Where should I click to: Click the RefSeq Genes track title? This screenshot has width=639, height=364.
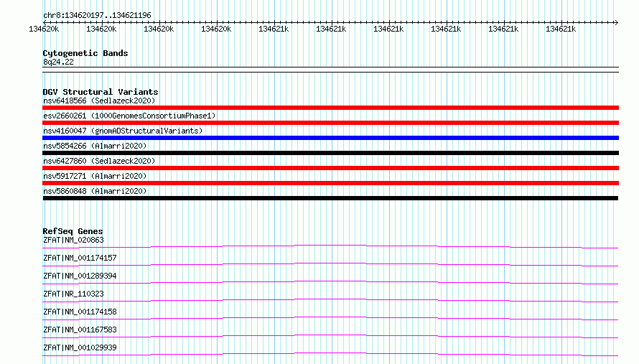(x=73, y=231)
